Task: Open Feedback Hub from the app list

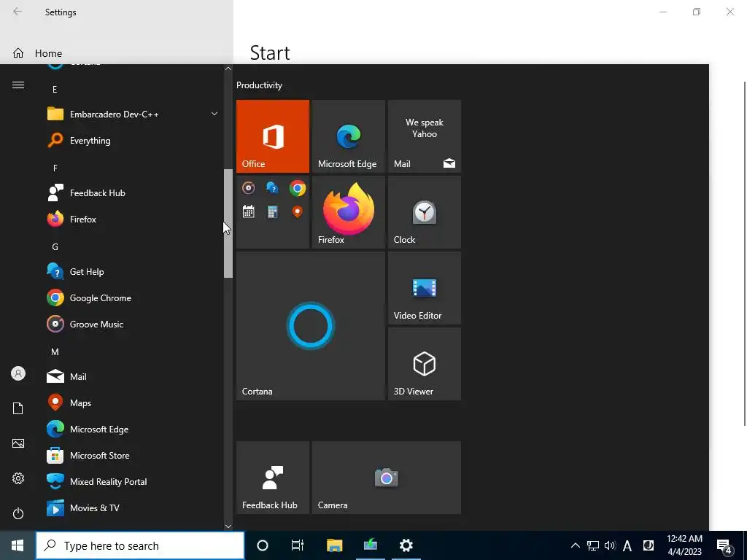Action: click(x=133, y=192)
